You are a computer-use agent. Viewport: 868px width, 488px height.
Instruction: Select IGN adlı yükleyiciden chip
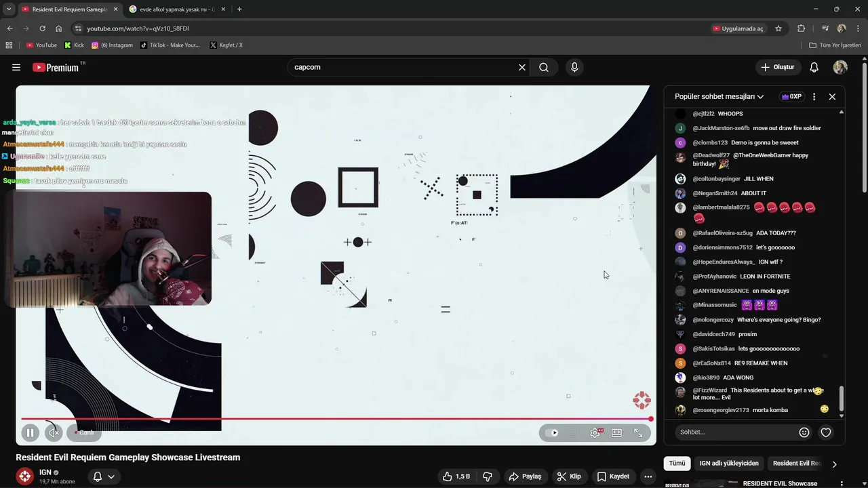click(x=729, y=464)
